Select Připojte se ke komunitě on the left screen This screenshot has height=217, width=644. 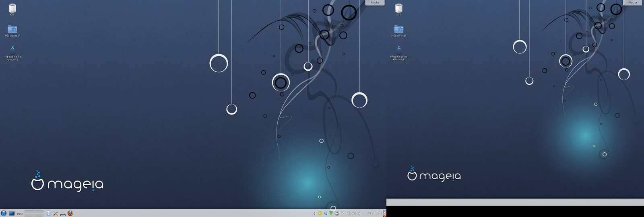12,53
